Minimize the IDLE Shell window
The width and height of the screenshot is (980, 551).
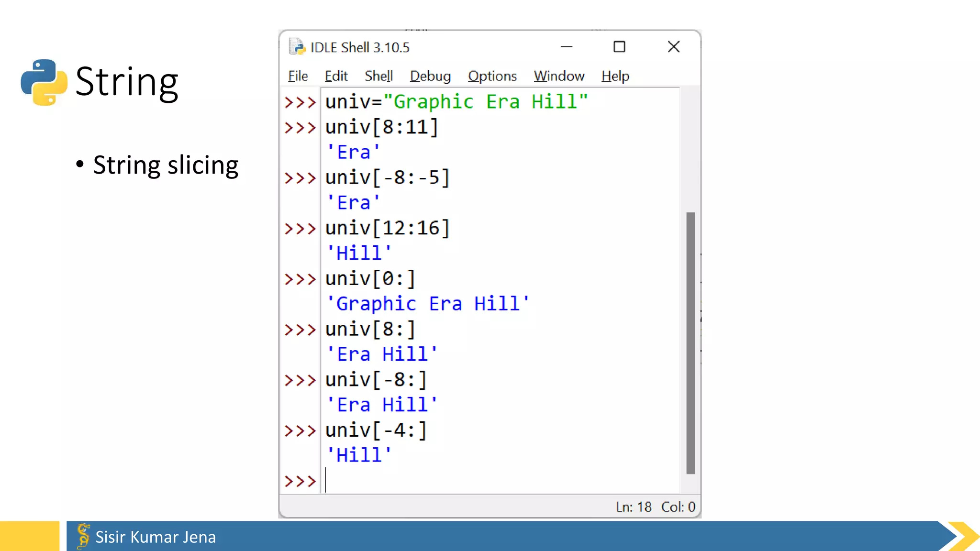click(x=567, y=47)
